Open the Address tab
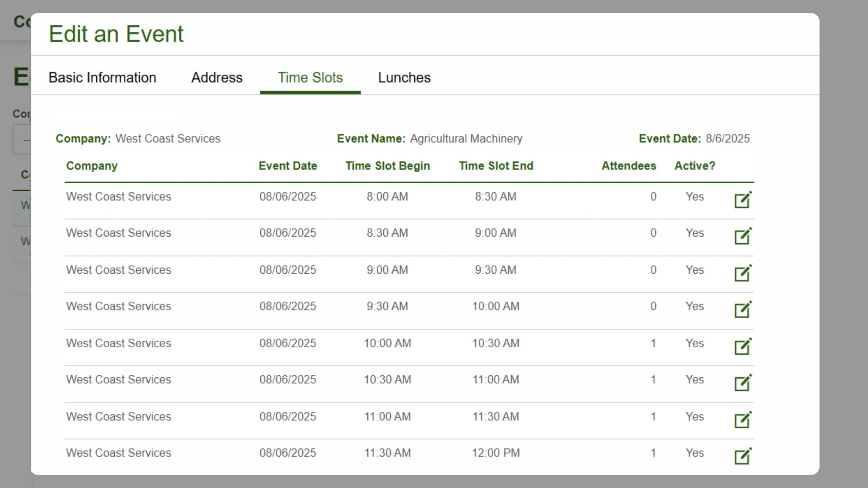 coord(217,77)
